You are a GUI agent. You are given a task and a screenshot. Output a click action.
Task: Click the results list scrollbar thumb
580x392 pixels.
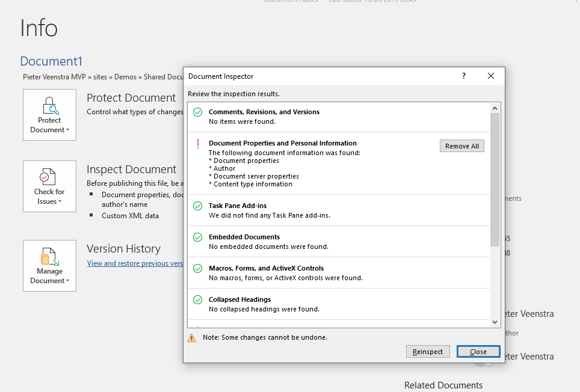(x=495, y=180)
